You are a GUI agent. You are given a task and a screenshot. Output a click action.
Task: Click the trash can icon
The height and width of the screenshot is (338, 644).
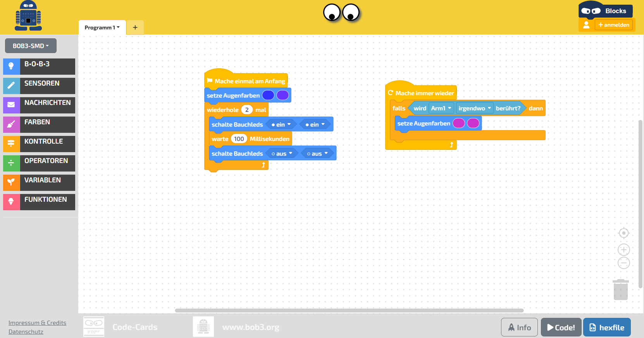620,290
